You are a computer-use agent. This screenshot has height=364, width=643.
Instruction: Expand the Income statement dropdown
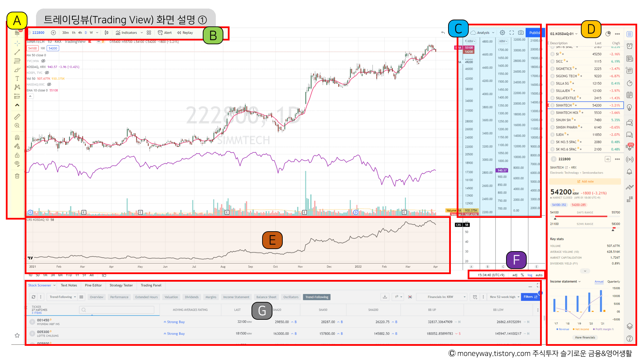[x=565, y=282]
